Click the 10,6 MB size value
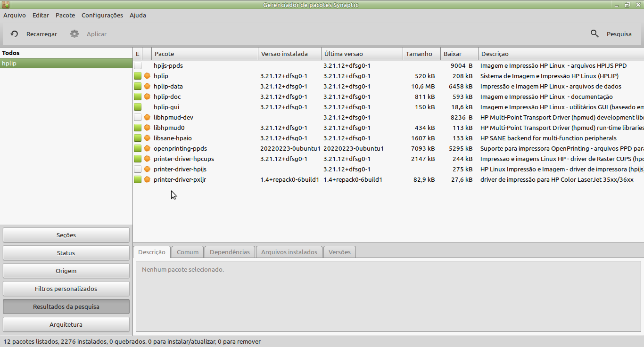 click(423, 86)
